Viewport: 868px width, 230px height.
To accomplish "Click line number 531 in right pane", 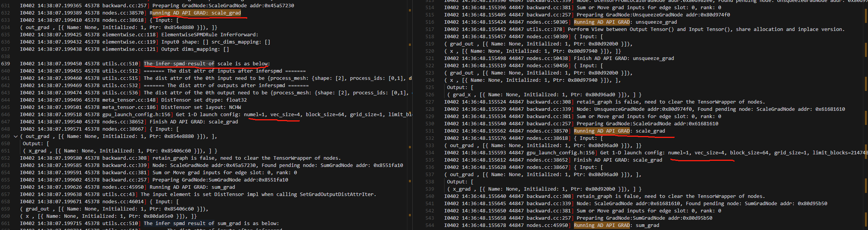I will click(x=430, y=131).
